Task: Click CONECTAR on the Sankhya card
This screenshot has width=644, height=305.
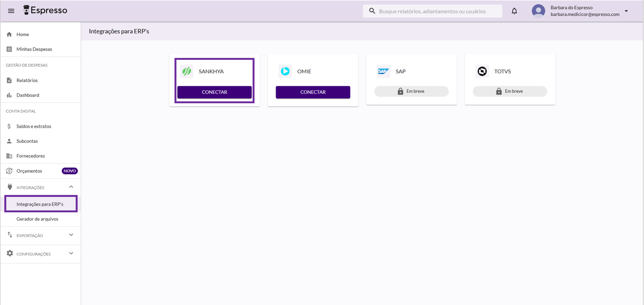Action: (x=215, y=92)
